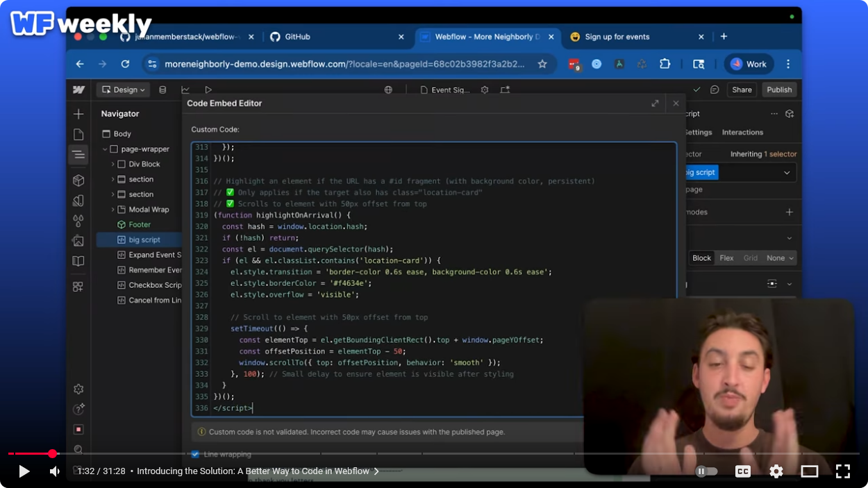
Task: Toggle the Line wrapping checkbox
Action: click(x=195, y=454)
